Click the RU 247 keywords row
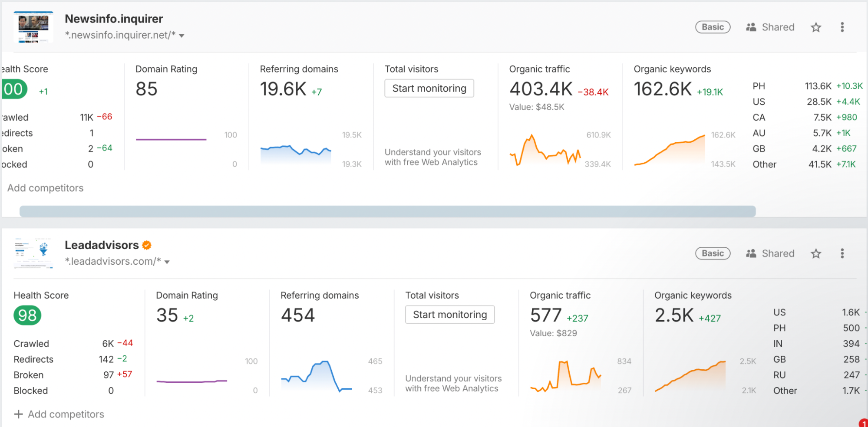 [x=820, y=375]
